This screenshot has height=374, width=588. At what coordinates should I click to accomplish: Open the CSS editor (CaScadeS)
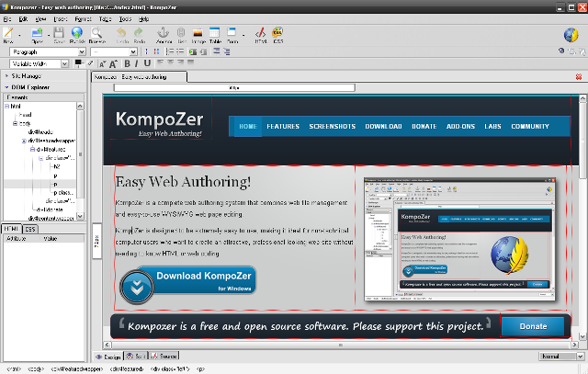point(277,35)
